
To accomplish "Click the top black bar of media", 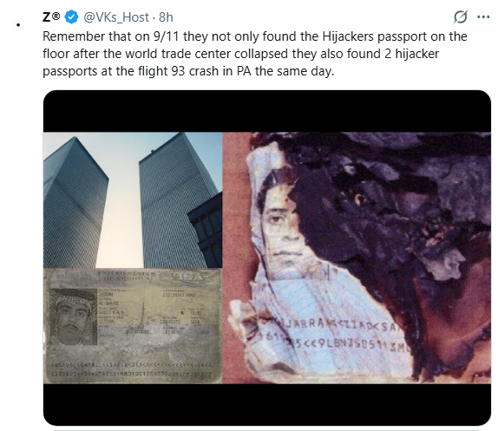I will coord(267,111).
